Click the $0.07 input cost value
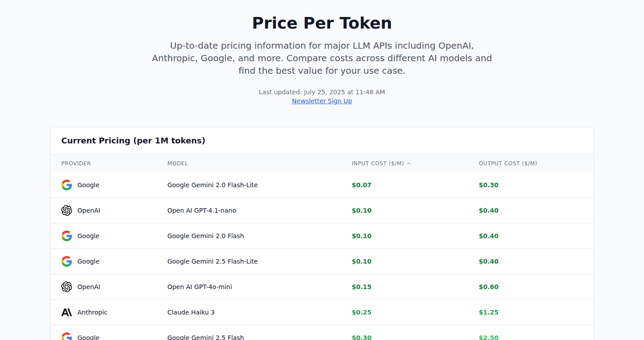644x340 pixels. (x=361, y=185)
